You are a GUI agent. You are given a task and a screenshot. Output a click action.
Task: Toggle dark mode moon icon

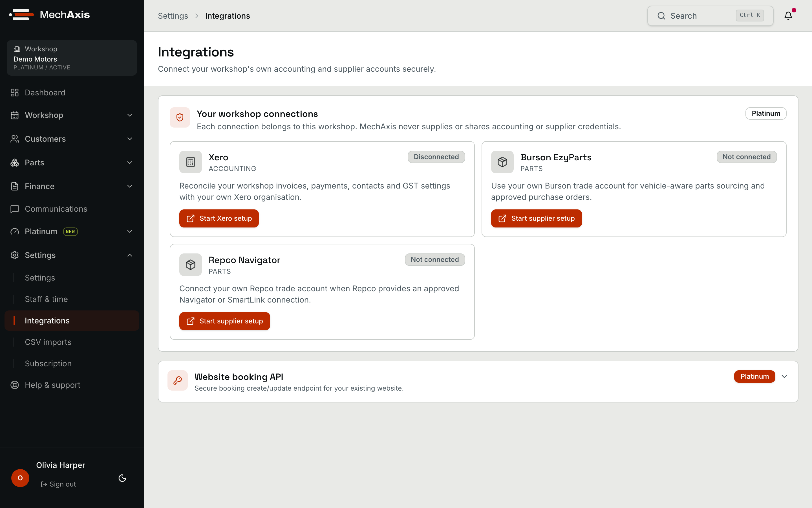click(122, 478)
